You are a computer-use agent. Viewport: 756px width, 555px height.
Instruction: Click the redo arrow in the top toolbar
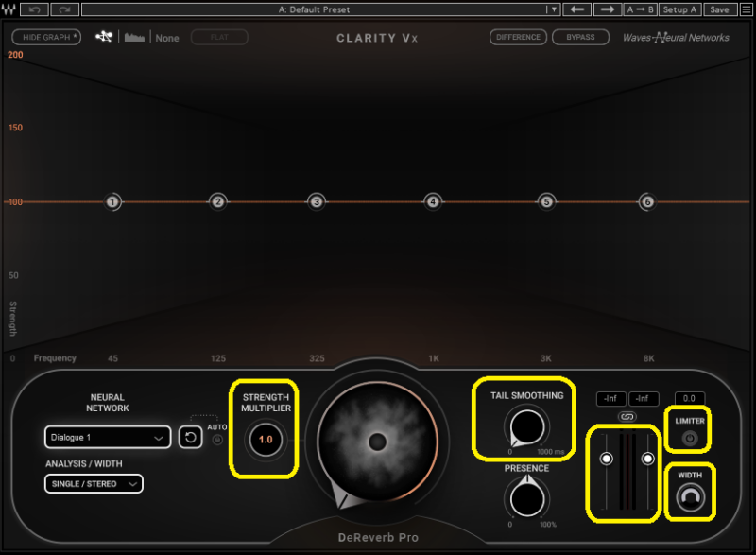coord(64,9)
